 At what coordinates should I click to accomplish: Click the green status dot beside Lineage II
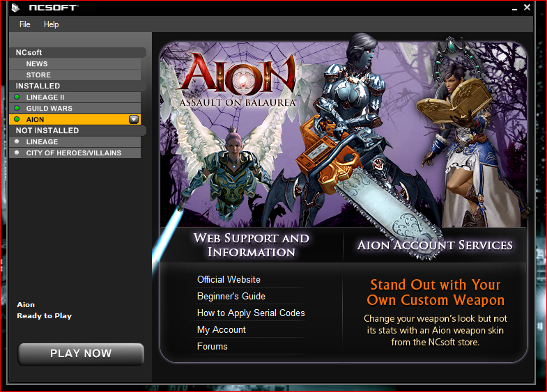coord(17,97)
